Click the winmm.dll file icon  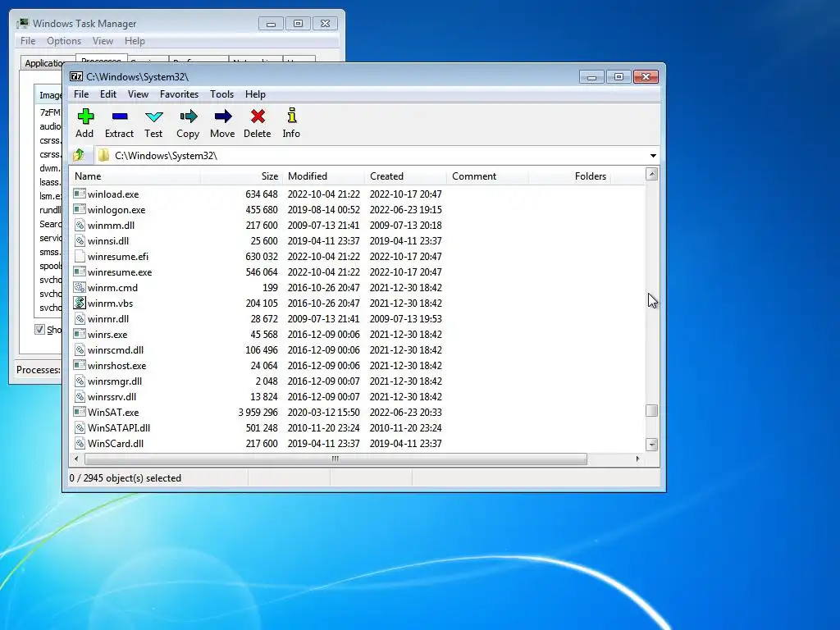[x=80, y=225]
